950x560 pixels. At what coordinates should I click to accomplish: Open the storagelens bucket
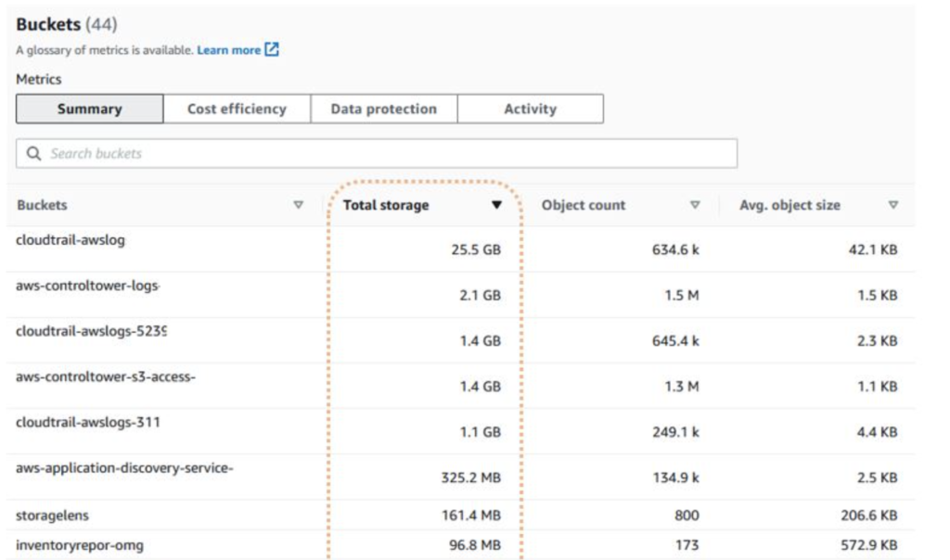(52, 515)
